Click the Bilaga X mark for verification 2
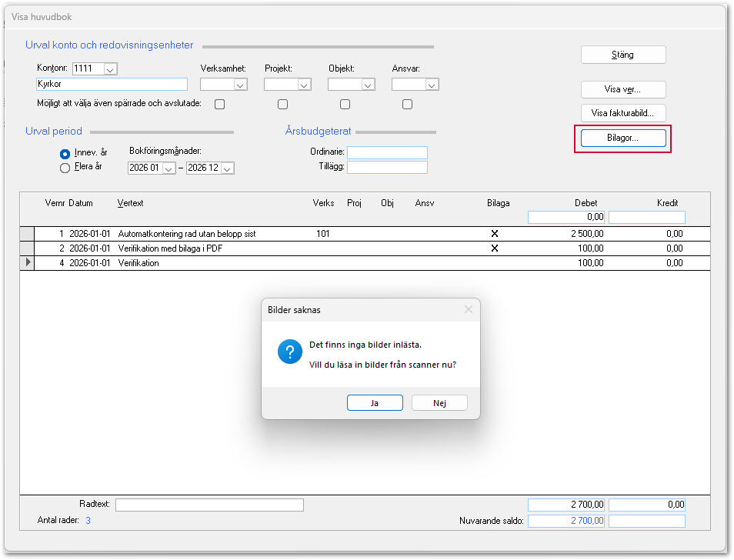This screenshot has width=734, height=560. [494, 248]
